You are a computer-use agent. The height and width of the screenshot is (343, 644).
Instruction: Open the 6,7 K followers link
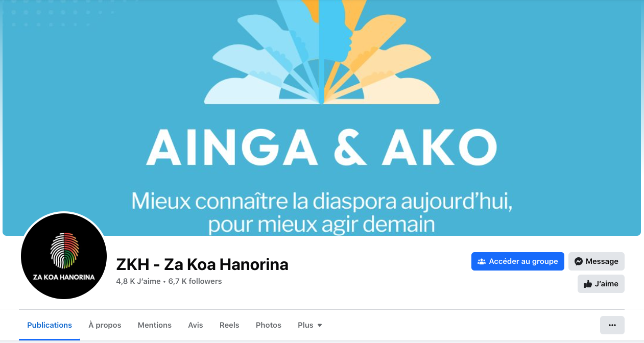(x=195, y=281)
